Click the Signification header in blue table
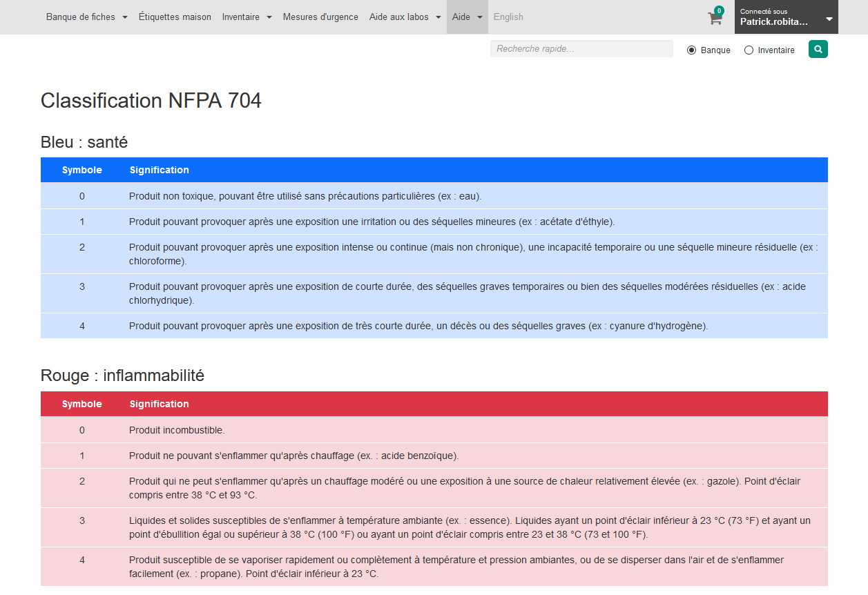The height and width of the screenshot is (595, 868). 159,170
